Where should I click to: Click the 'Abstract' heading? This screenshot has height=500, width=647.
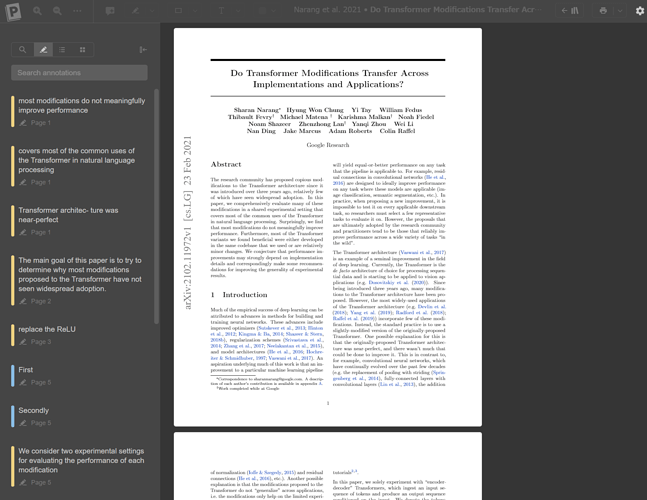pyautogui.click(x=226, y=164)
